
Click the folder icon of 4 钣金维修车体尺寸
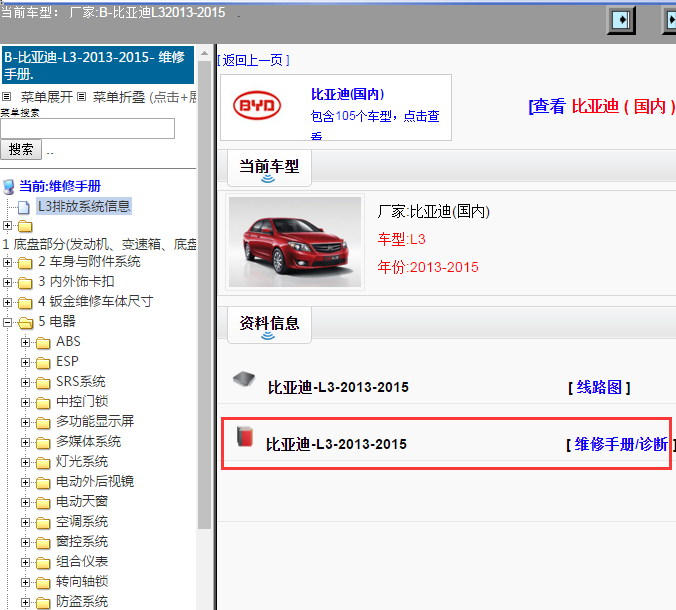click(x=25, y=303)
